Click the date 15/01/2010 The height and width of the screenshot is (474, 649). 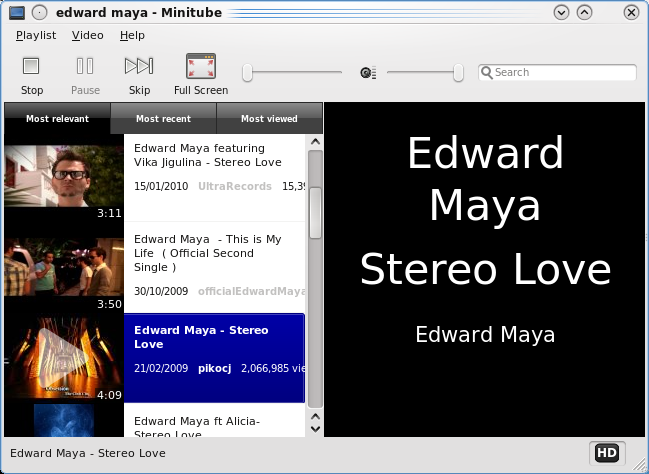[161, 186]
